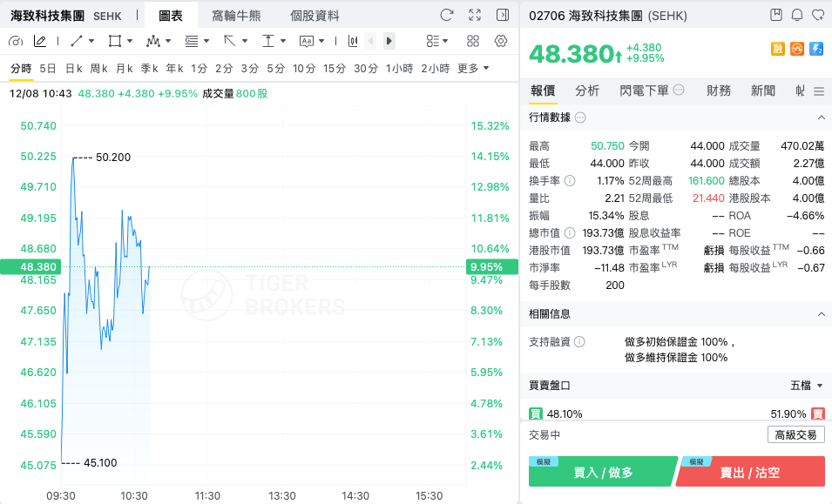Open text annotation tool dropdown arrow
This screenshot has height=504, width=832.
click(x=321, y=41)
